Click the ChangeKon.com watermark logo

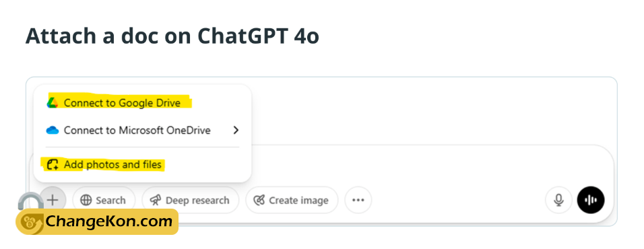[x=97, y=221]
